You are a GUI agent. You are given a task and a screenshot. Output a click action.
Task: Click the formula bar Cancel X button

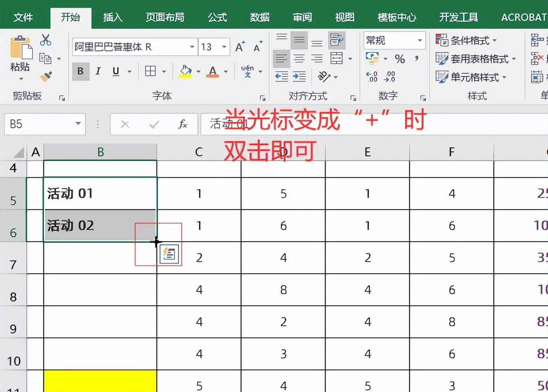[x=125, y=124]
